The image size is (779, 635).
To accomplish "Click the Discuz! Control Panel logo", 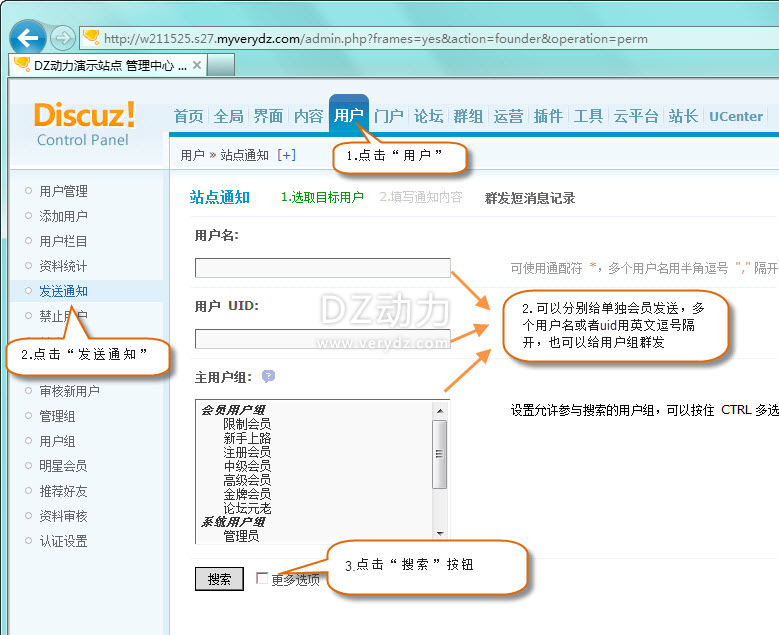I will 84,123.
